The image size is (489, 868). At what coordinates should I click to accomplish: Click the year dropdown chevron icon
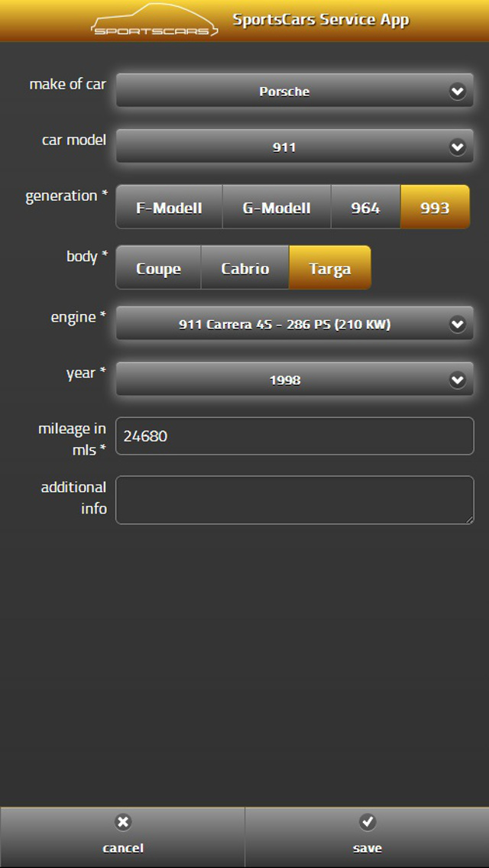[x=458, y=380]
